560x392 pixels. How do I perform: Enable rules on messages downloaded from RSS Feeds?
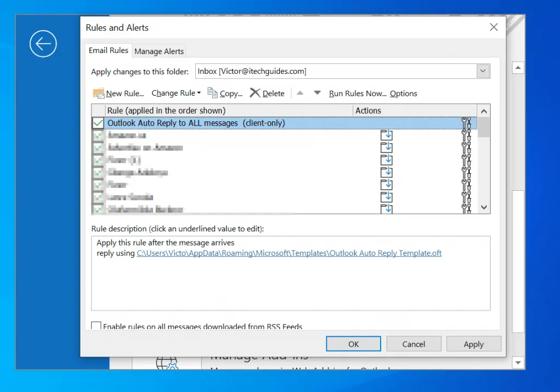pyautogui.click(x=96, y=325)
